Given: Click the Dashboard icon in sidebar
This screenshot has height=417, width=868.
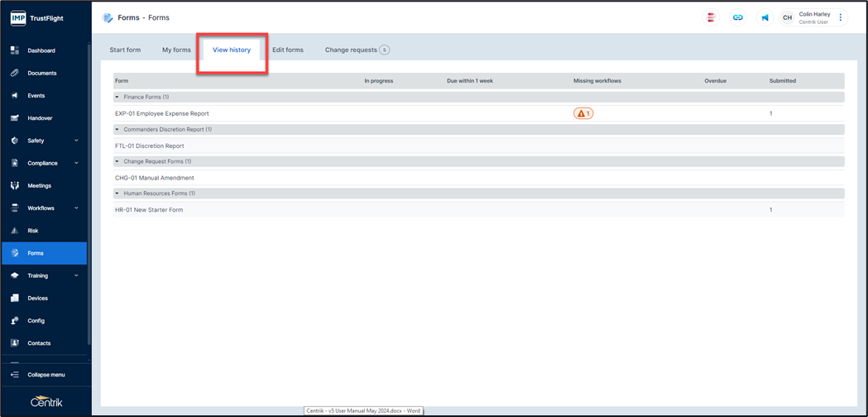Looking at the screenshot, I should pyautogui.click(x=14, y=50).
